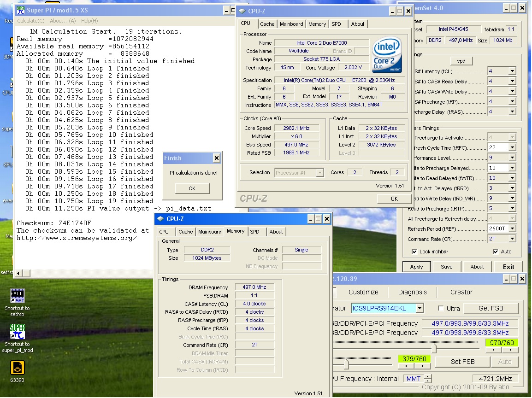Click the Core Speed 2982.1 MHz value
The image size is (532, 398).
[296, 128]
